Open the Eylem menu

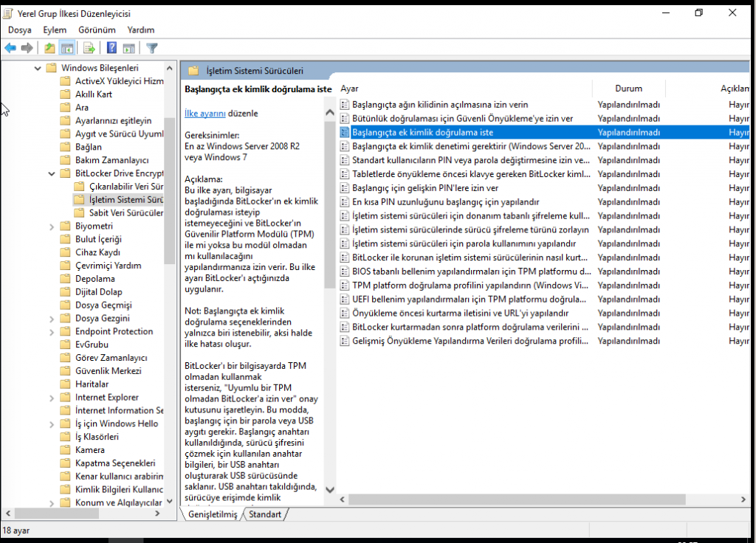[x=55, y=30]
